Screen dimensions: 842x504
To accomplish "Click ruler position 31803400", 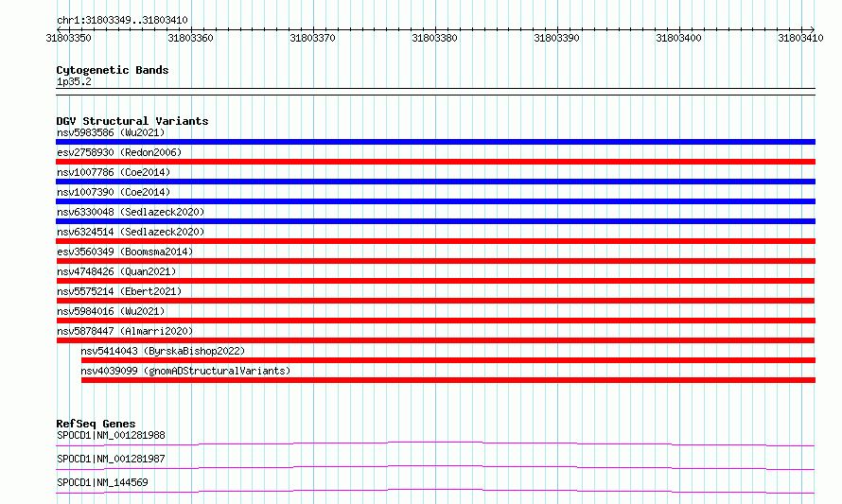I will [678, 38].
